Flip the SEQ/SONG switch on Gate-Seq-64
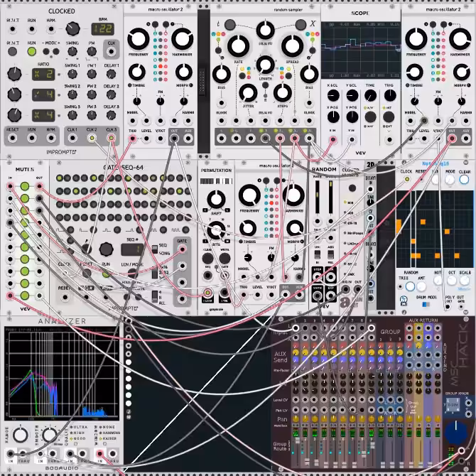 tap(155, 249)
